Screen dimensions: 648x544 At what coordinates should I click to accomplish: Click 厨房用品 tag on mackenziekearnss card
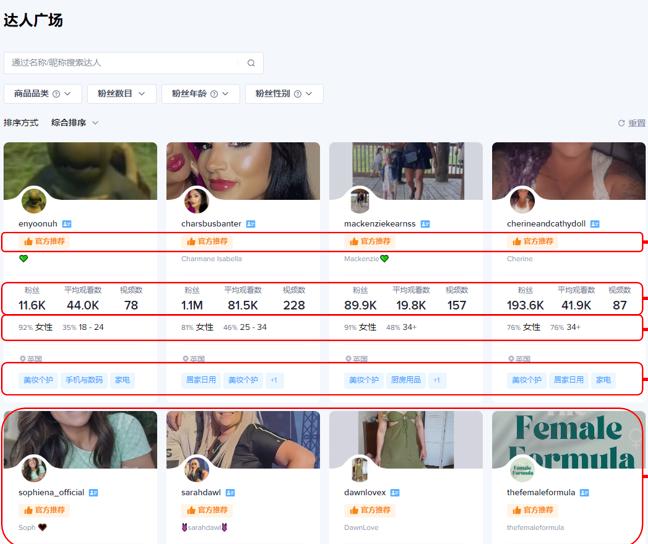(x=406, y=380)
